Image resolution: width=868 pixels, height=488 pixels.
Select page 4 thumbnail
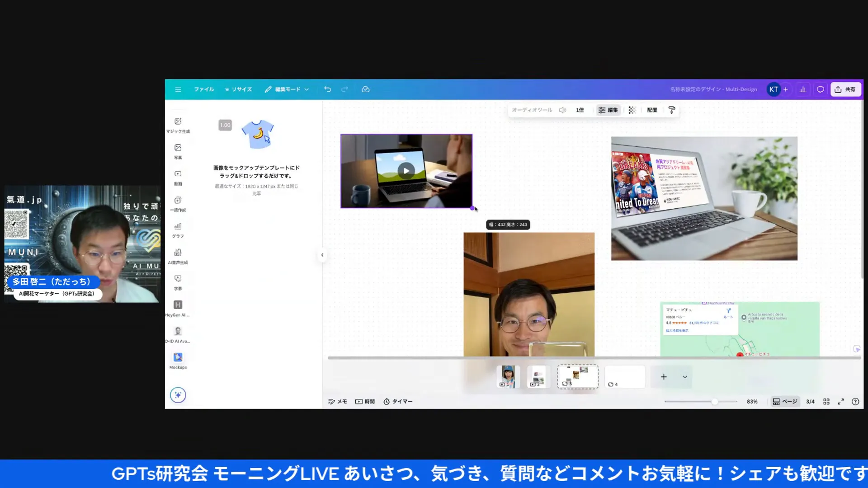point(625,376)
